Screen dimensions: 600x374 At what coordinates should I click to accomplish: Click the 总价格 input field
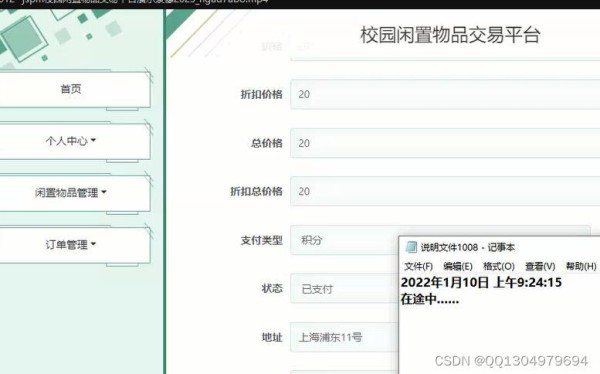(x=445, y=143)
